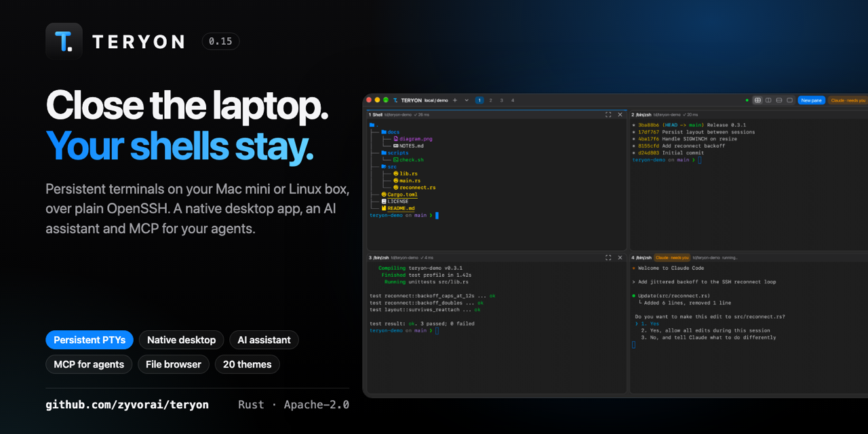Click the Teryon app icon in the title bar
Viewport: 868px width, 434px height.
[x=395, y=100]
